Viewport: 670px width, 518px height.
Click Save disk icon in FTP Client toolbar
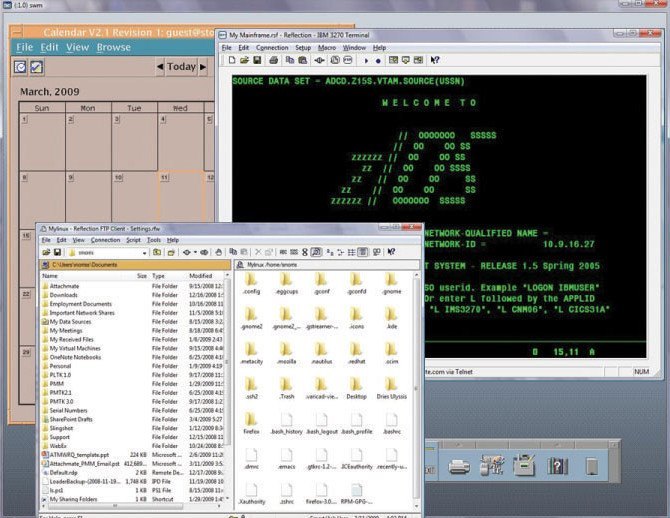(57, 252)
